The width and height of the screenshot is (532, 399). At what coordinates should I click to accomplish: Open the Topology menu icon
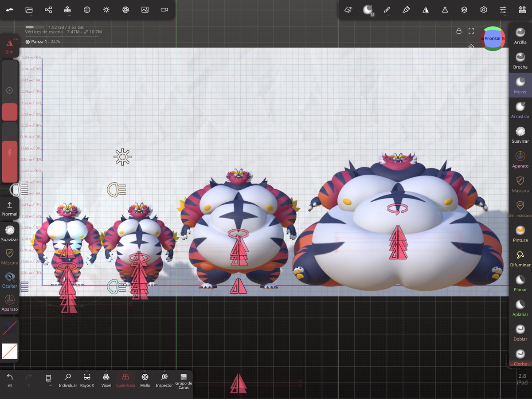(67, 10)
